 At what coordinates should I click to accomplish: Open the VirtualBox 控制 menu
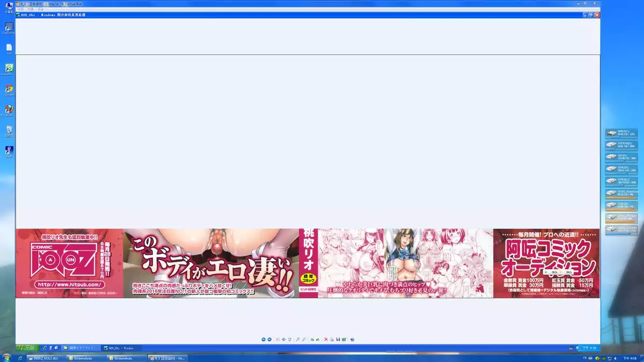point(20,9)
